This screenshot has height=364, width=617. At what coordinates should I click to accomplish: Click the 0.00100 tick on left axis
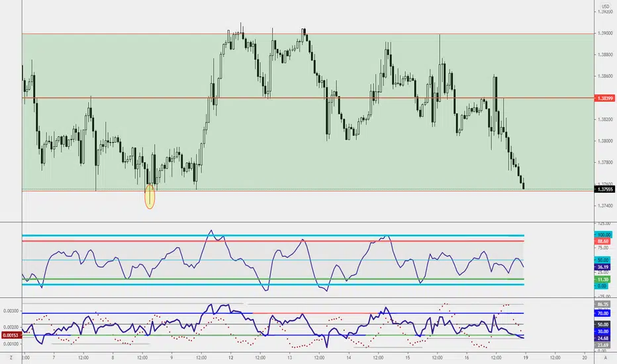coord(11,344)
